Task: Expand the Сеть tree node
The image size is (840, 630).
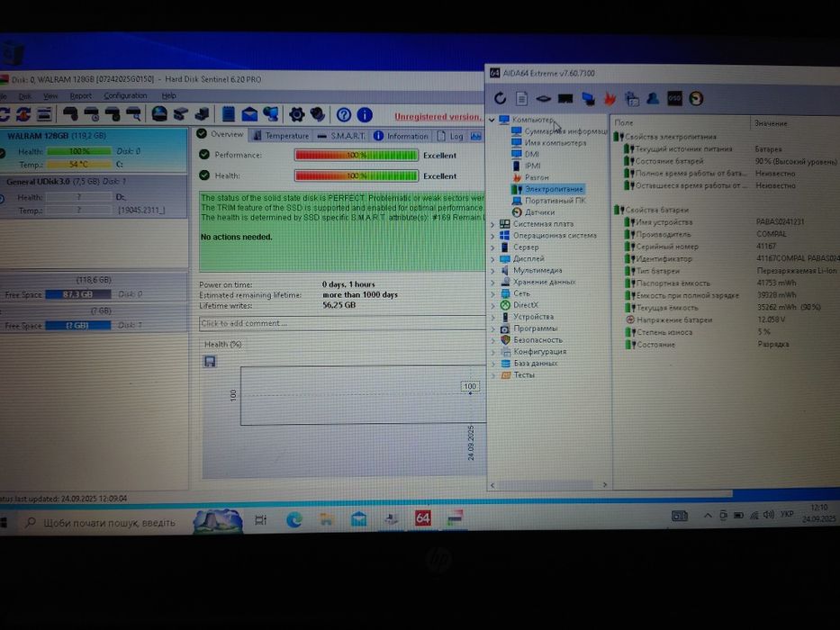Action: 492,294
